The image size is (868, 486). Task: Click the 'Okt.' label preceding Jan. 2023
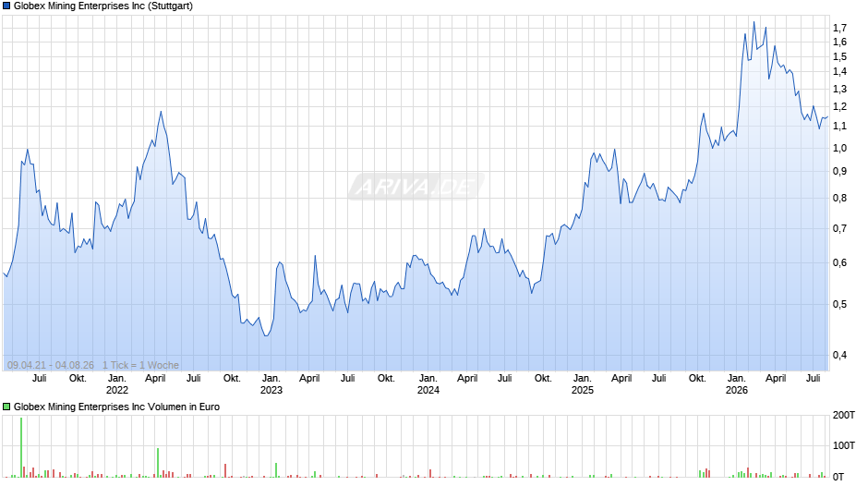(x=232, y=378)
